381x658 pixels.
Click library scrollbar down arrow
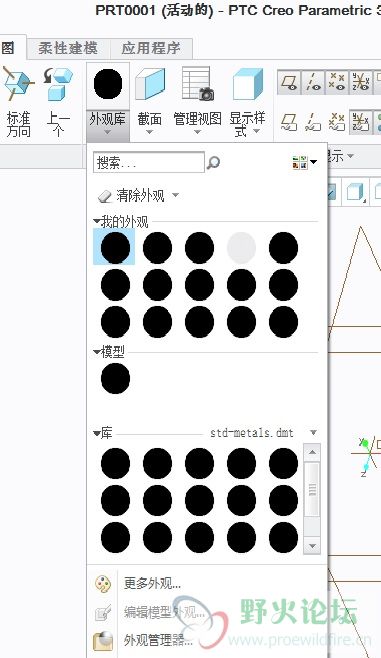(x=312, y=546)
